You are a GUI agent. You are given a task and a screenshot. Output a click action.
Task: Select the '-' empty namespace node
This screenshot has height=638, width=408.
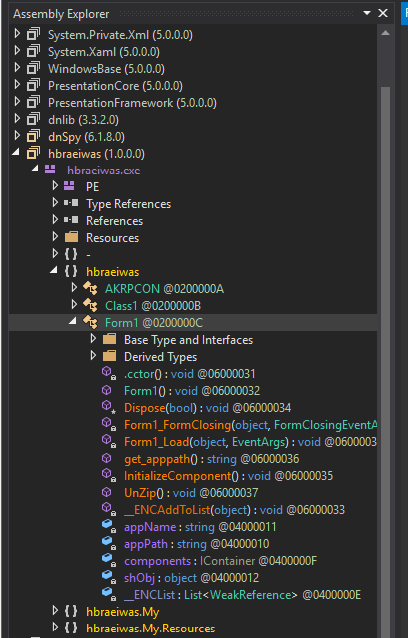88,255
